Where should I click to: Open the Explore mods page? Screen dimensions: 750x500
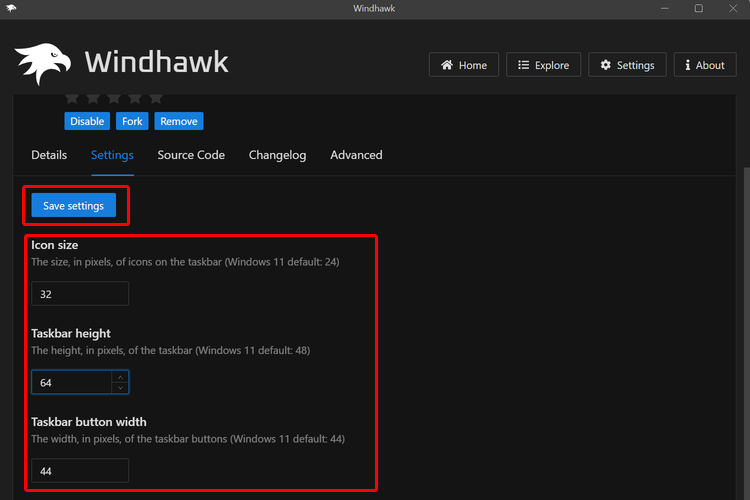click(543, 65)
